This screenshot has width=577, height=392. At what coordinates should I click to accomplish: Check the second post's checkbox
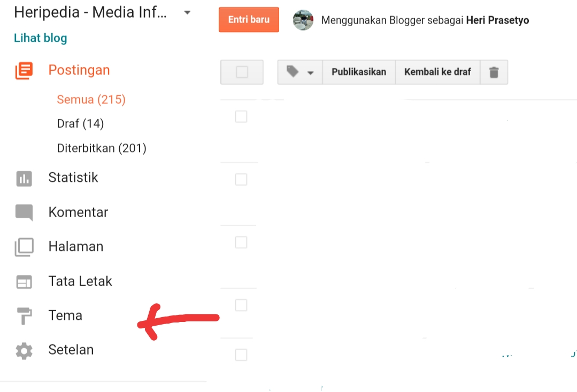point(241,180)
